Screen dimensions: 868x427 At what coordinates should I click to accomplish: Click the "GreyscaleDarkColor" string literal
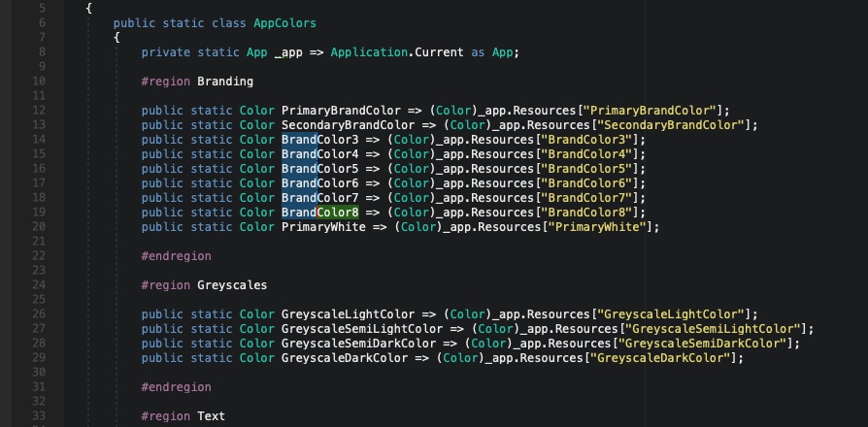tap(660, 358)
